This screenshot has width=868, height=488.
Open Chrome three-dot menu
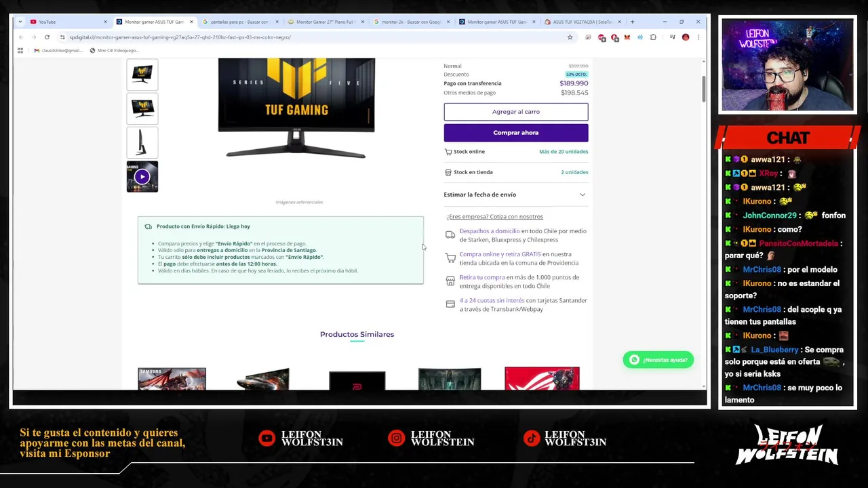point(698,37)
